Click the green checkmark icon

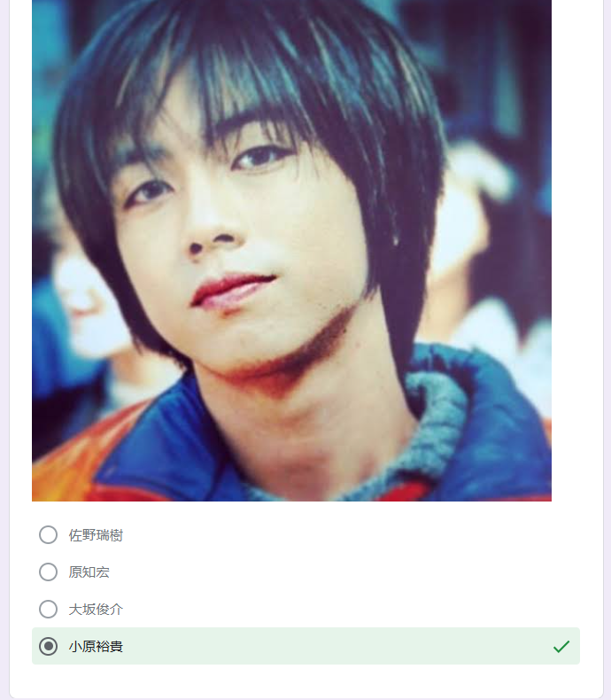pyautogui.click(x=561, y=647)
